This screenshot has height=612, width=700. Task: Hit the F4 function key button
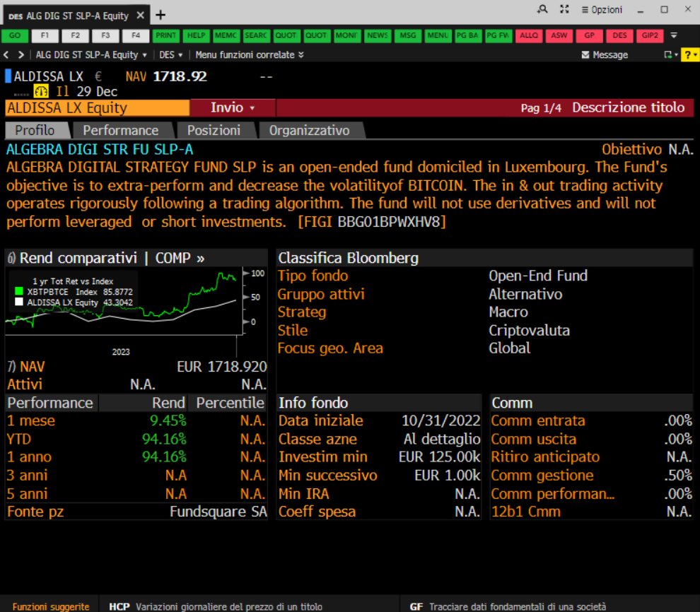pyautogui.click(x=136, y=35)
